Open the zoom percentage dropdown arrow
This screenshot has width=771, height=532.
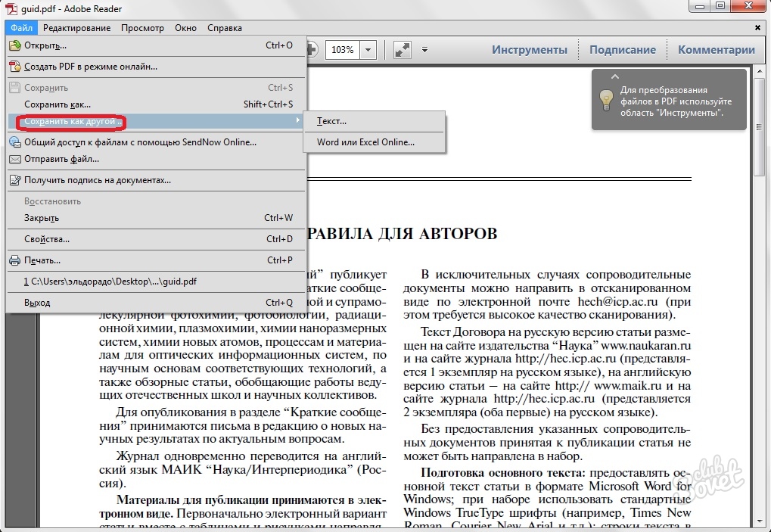point(368,50)
